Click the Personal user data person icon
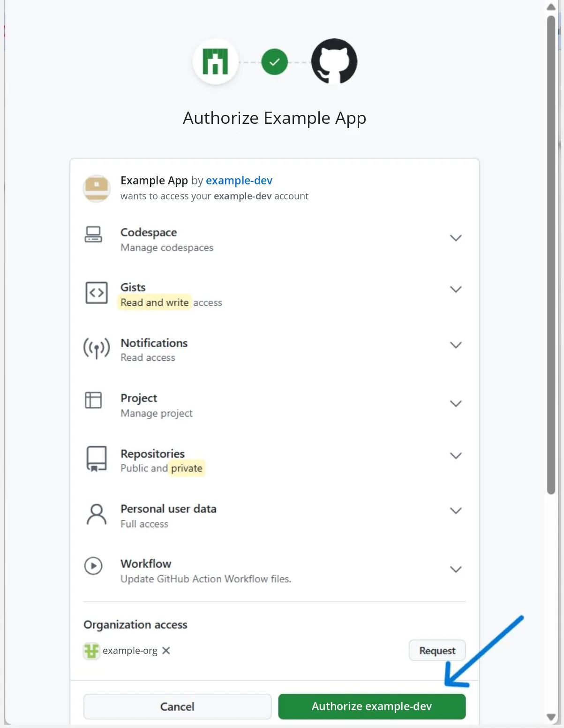 coord(97,515)
